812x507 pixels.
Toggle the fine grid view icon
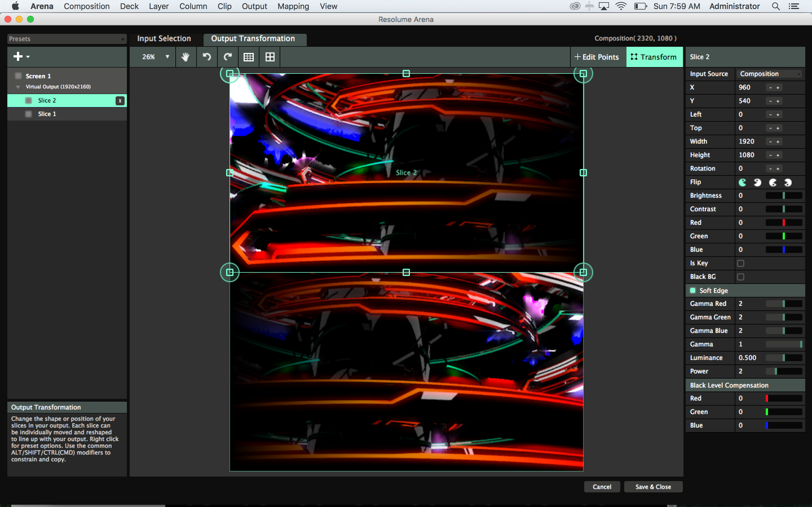(248, 57)
